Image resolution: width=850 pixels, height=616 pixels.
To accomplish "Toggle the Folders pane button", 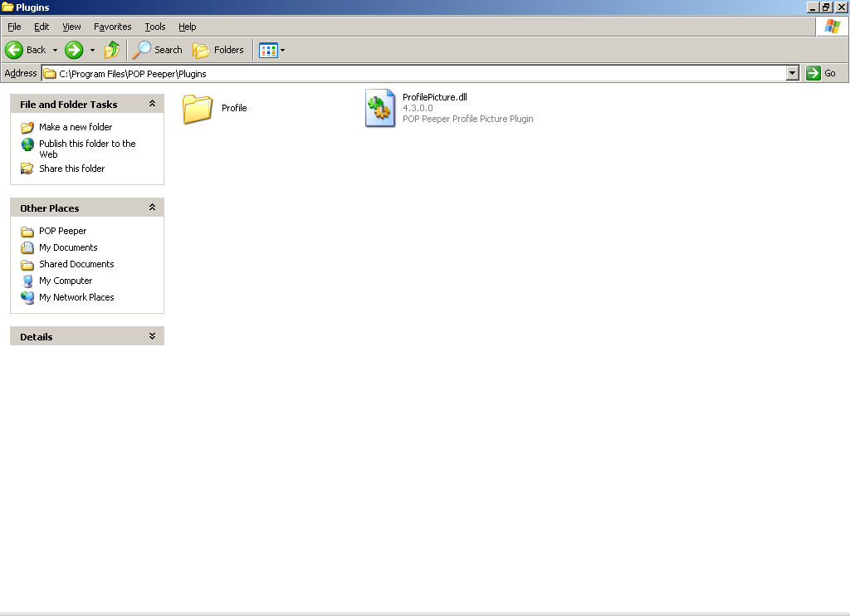I will [x=201, y=51].
